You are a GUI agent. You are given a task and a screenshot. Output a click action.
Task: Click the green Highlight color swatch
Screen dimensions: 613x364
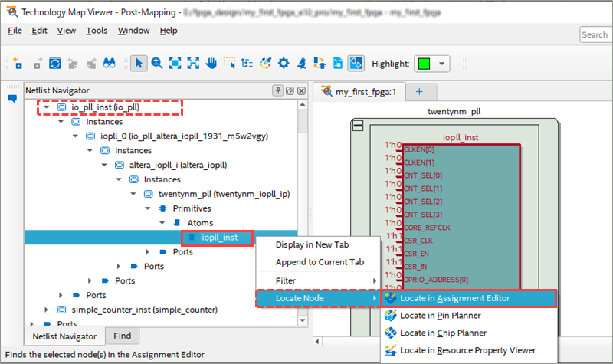tap(425, 64)
